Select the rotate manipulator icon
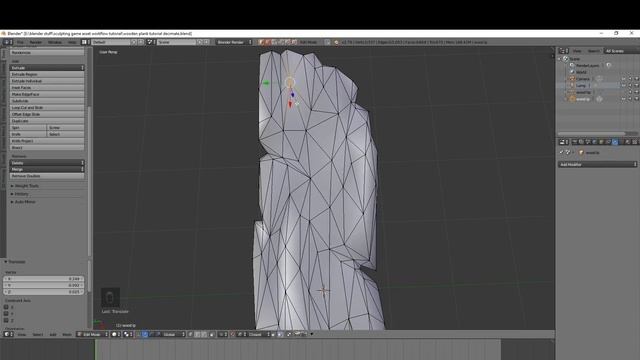This screenshot has width=640, height=360. click(151, 334)
